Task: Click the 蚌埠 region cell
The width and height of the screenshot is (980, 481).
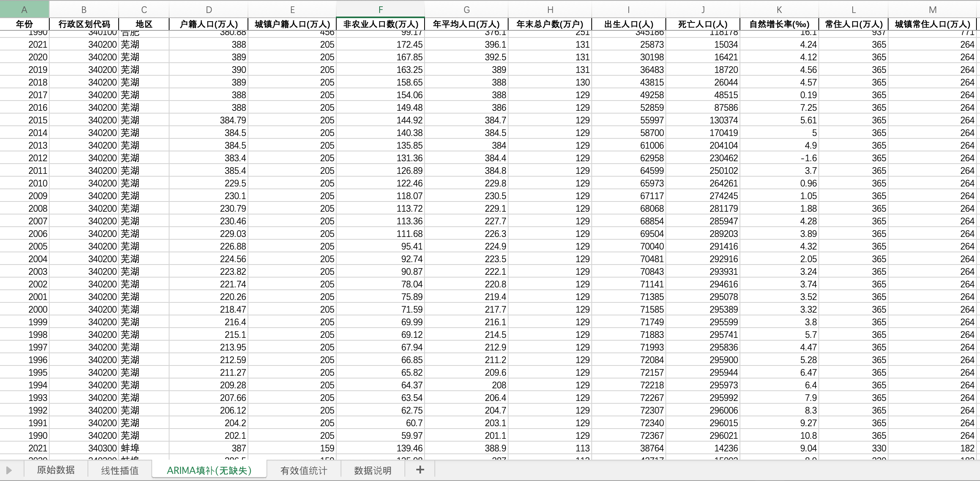Action: coord(130,448)
